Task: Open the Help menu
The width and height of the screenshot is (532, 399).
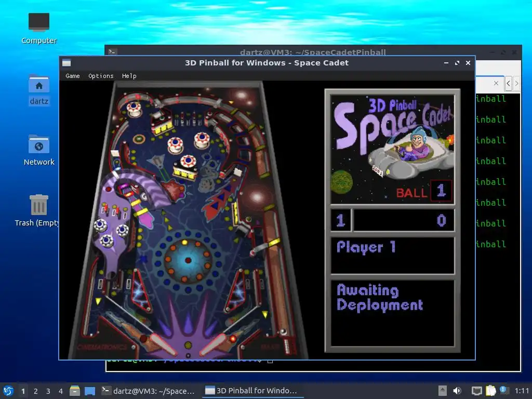Action: click(129, 76)
